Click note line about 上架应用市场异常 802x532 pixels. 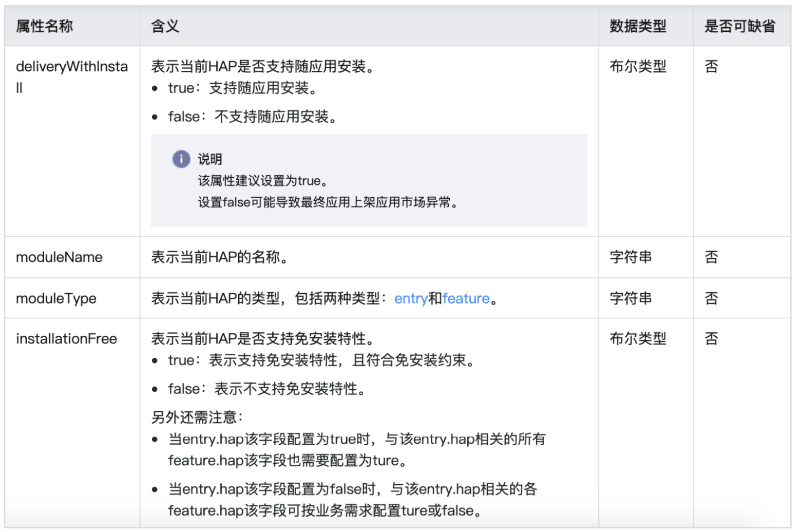(328, 202)
